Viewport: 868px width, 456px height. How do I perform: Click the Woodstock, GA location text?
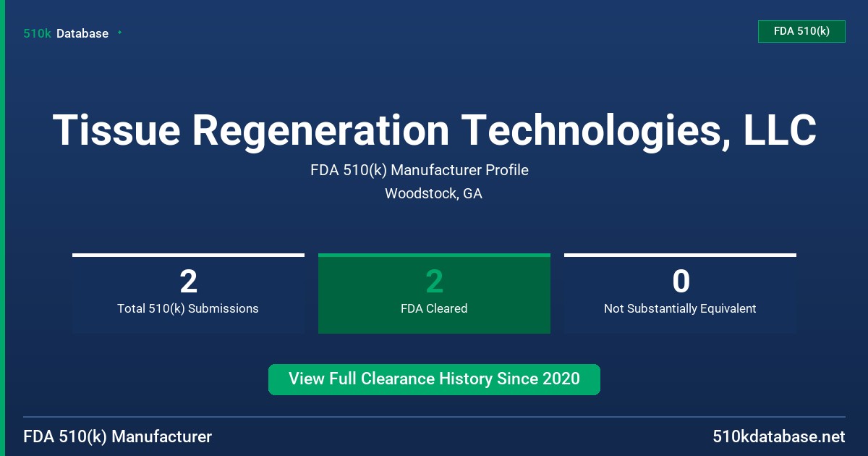[433, 194]
